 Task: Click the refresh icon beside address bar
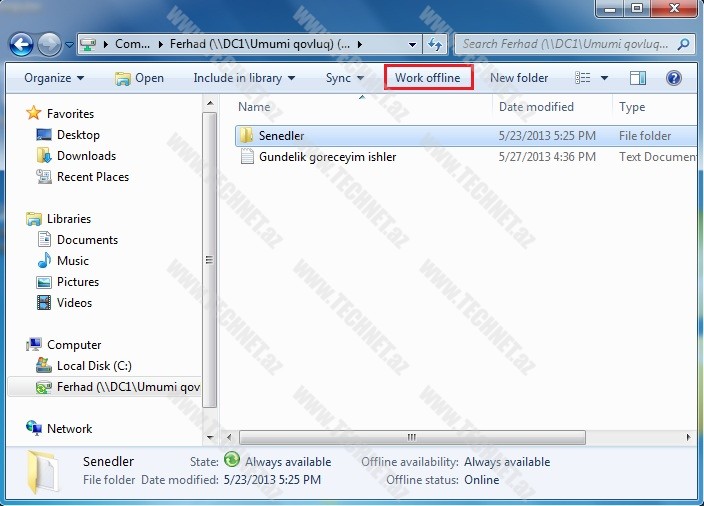(x=435, y=44)
